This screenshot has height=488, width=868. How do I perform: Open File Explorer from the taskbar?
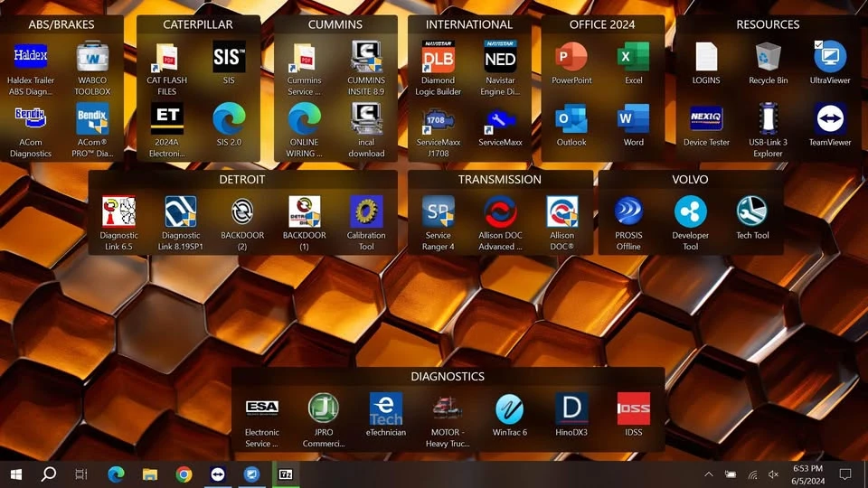click(149, 474)
